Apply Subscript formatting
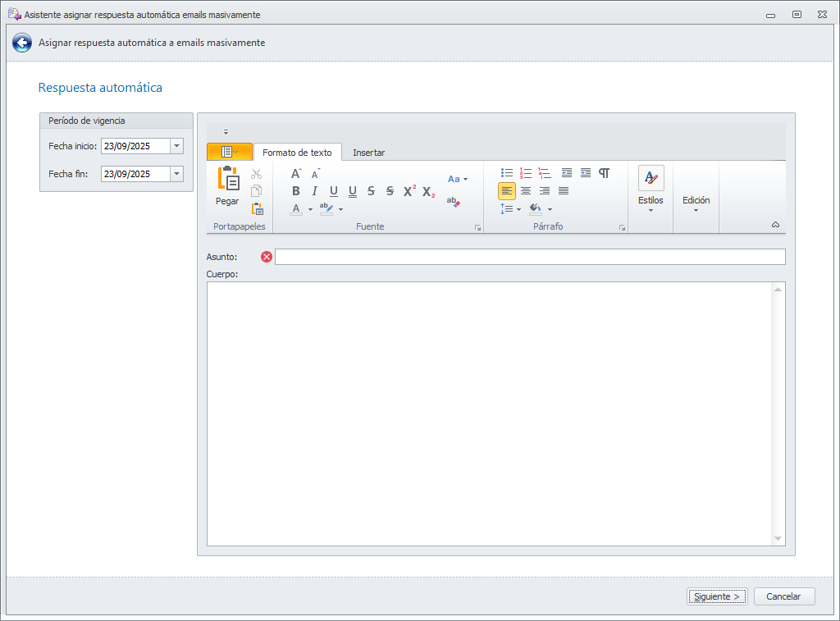 point(428,192)
